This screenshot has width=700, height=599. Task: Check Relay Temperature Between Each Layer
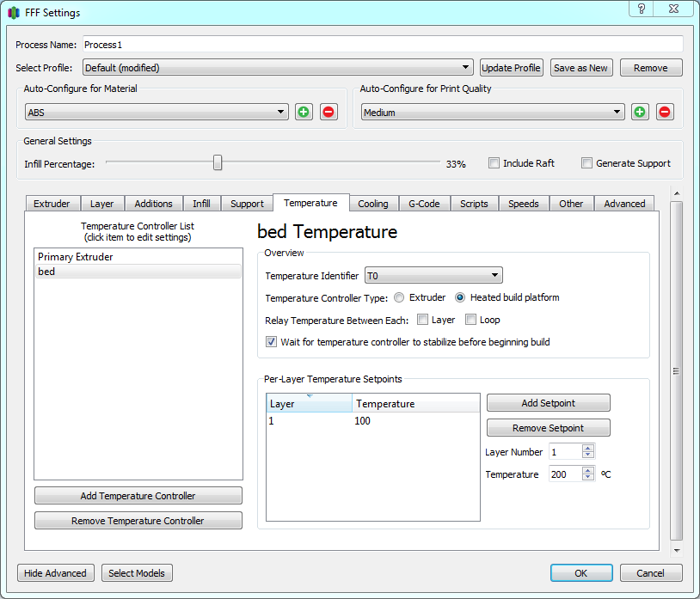422,320
